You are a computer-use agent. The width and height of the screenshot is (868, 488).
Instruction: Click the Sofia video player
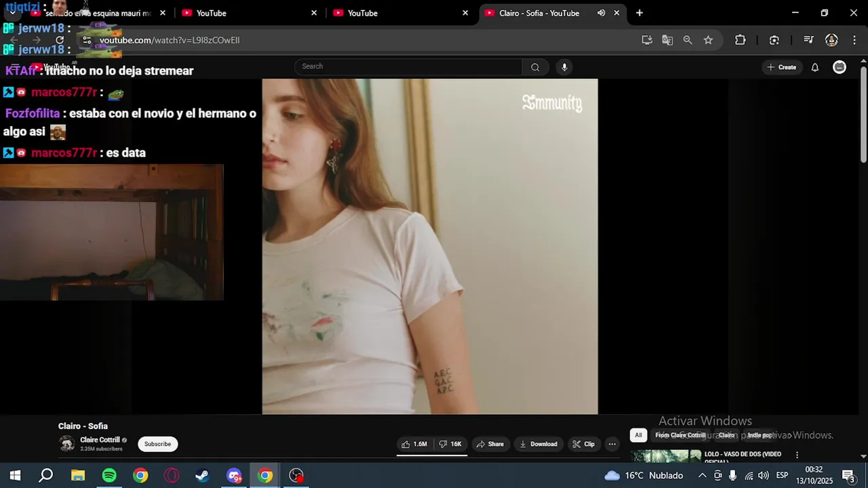tap(430, 246)
